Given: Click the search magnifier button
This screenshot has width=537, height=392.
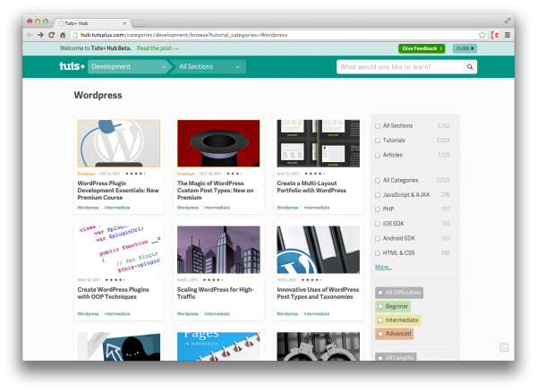Looking at the screenshot, I should pos(470,67).
